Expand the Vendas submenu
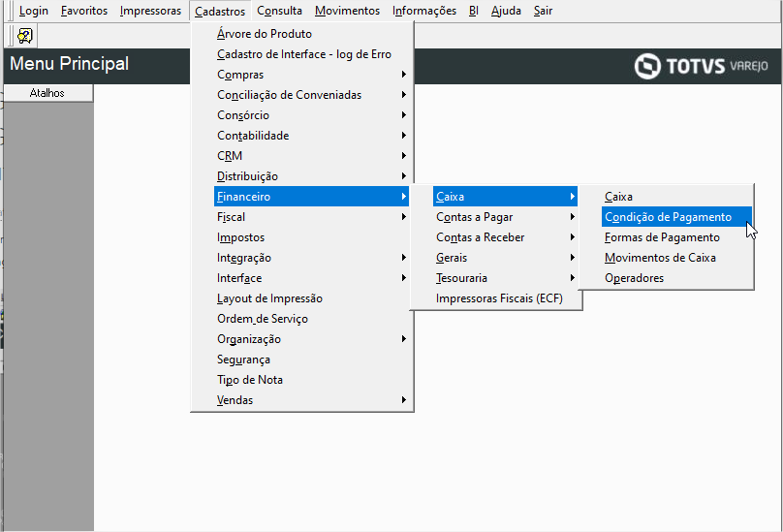 click(311, 400)
